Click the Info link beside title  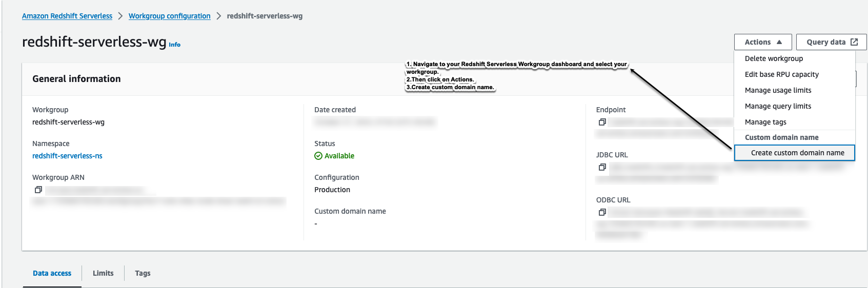[x=174, y=45]
